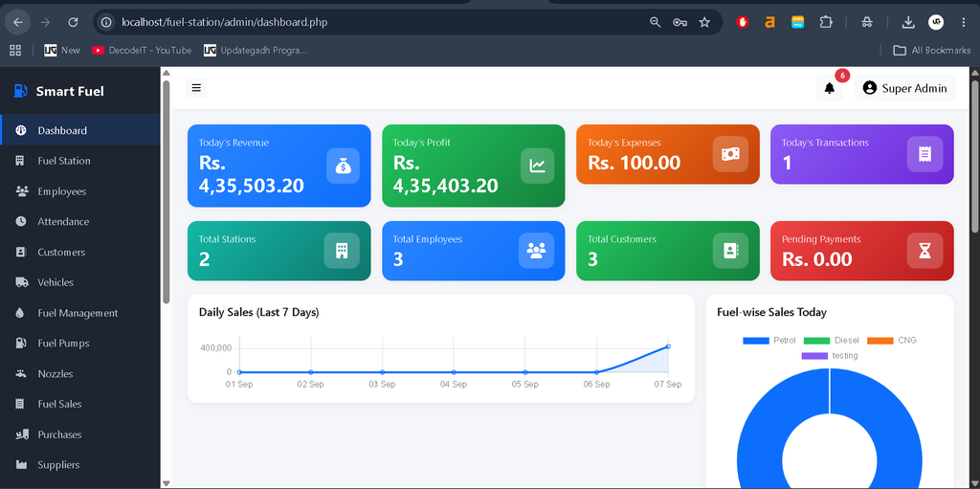This screenshot has width=980, height=489.
Task: Click the Smart Fuel pump logo icon
Action: click(x=20, y=91)
